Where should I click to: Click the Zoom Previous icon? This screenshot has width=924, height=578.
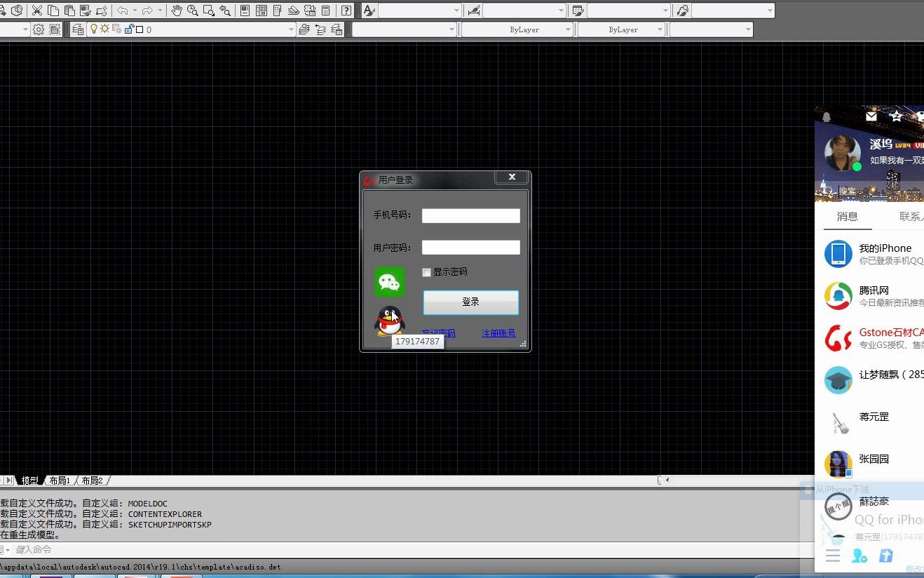(224, 11)
